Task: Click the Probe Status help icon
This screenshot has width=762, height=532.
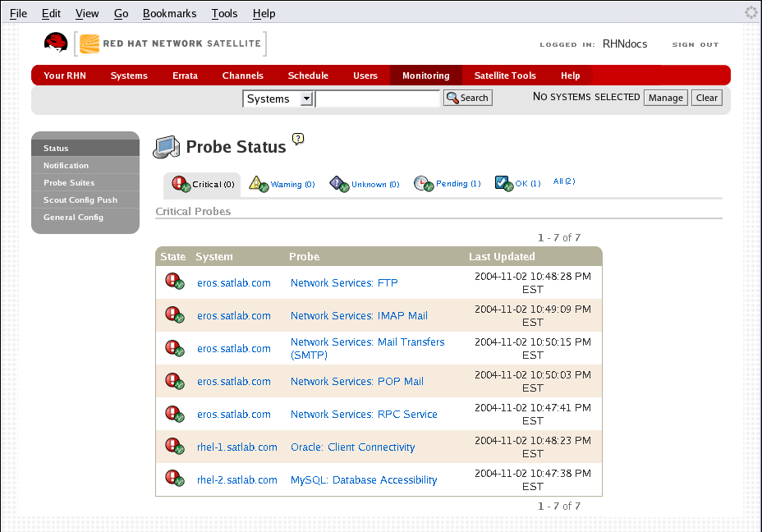Action: pos(298,139)
